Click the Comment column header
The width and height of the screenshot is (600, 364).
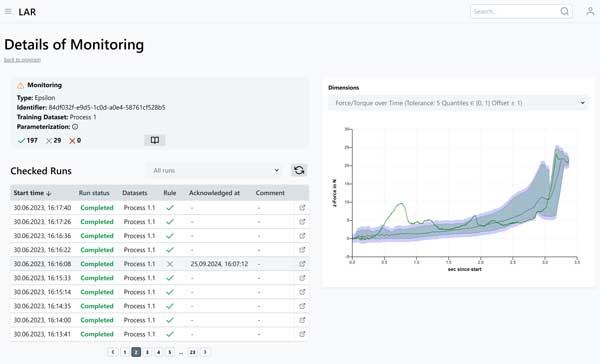point(270,193)
